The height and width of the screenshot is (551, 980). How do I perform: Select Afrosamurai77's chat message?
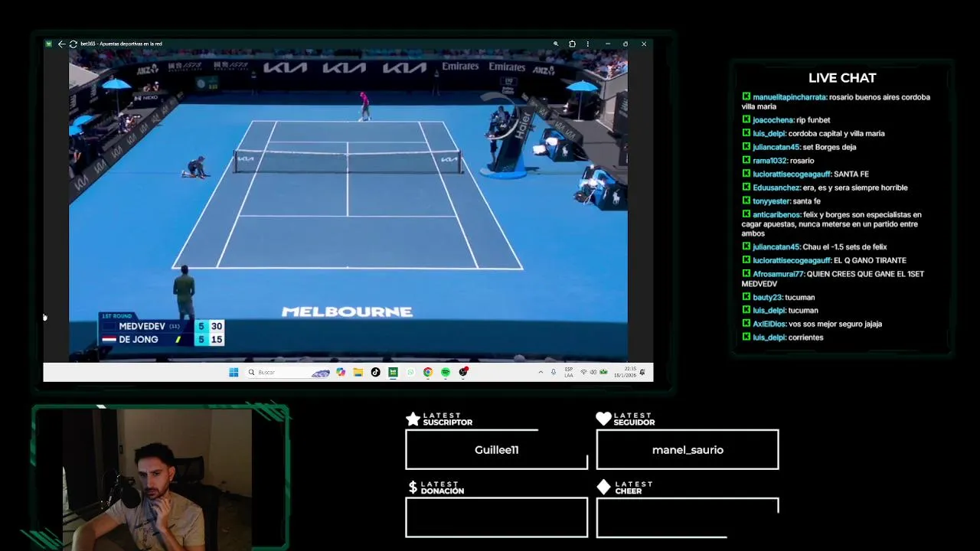[833, 279]
